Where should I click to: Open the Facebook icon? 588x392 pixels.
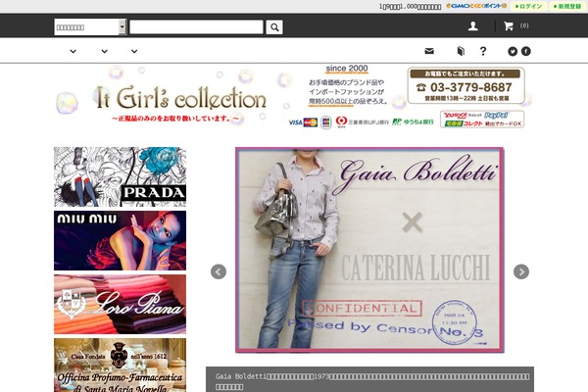coord(525,51)
